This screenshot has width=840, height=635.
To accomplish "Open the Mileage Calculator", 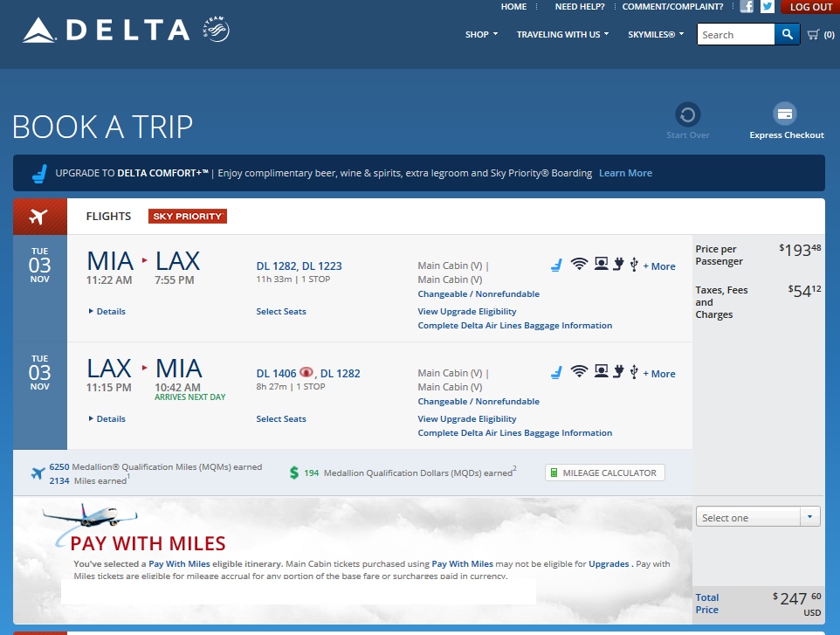I will [x=605, y=473].
